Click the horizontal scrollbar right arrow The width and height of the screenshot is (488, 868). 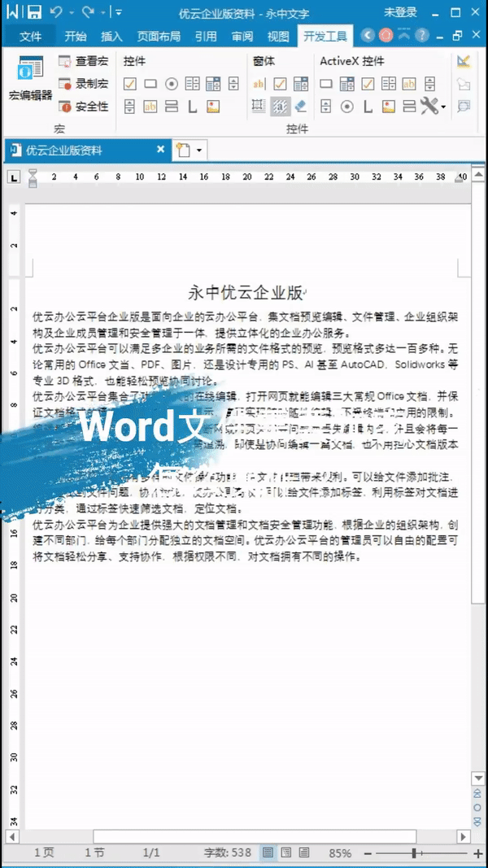click(464, 836)
